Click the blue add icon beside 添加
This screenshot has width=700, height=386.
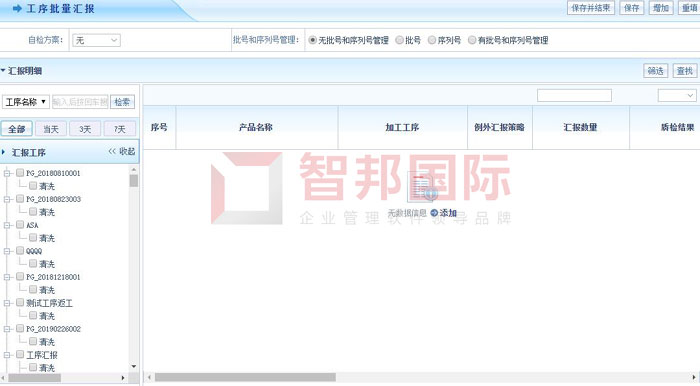[x=434, y=213]
